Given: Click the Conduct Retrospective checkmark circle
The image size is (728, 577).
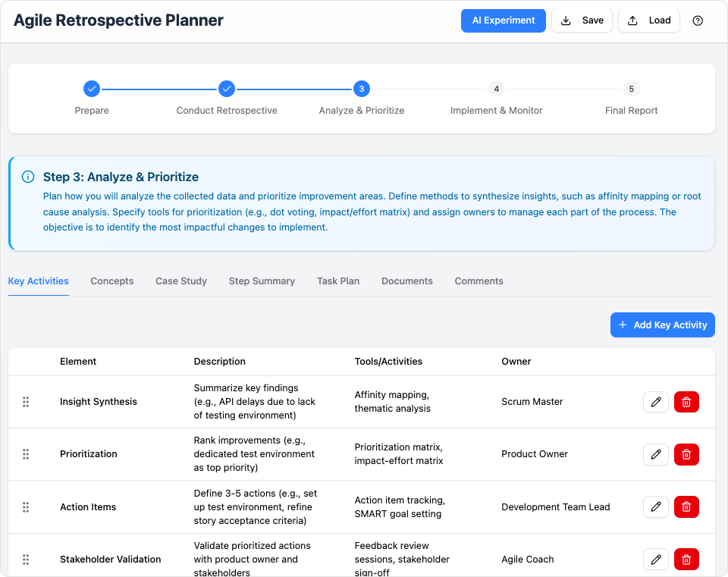Looking at the screenshot, I should tap(227, 89).
